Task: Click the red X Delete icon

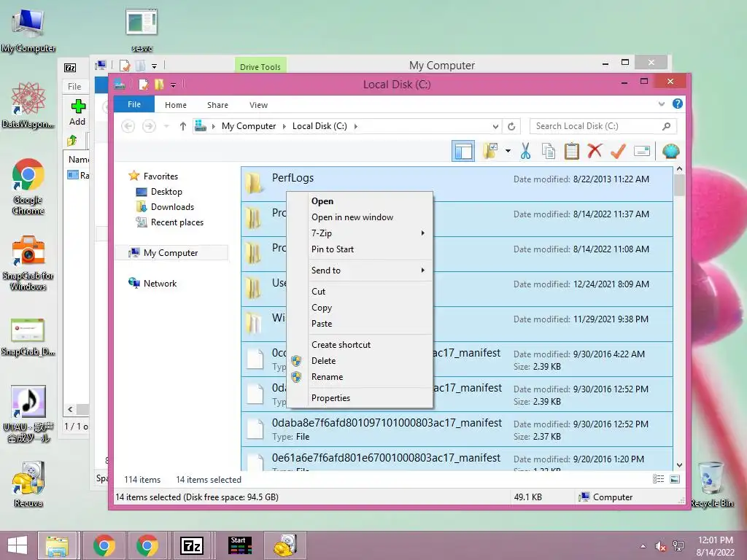Action: coord(595,152)
